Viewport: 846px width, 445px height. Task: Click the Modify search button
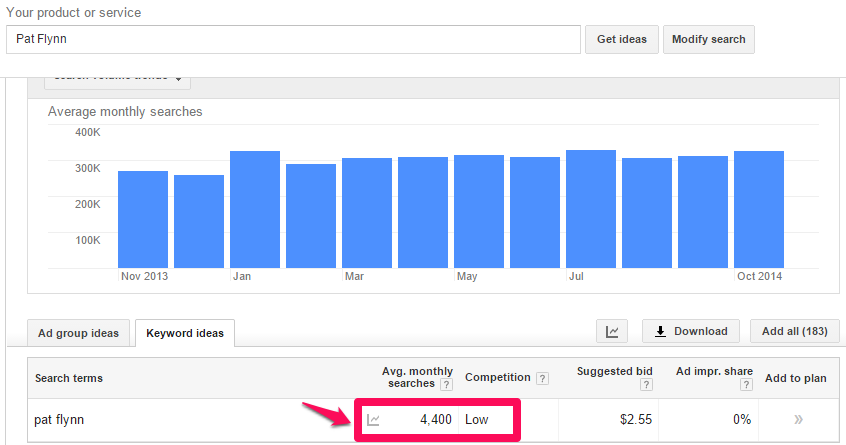[708, 39]
